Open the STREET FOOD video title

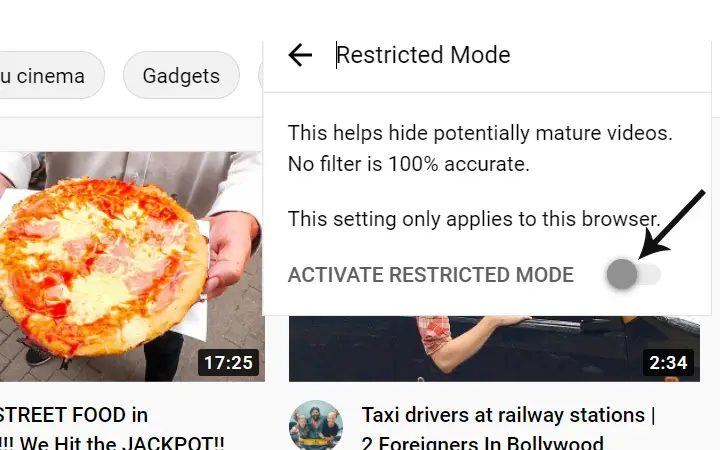pos(73,415)
